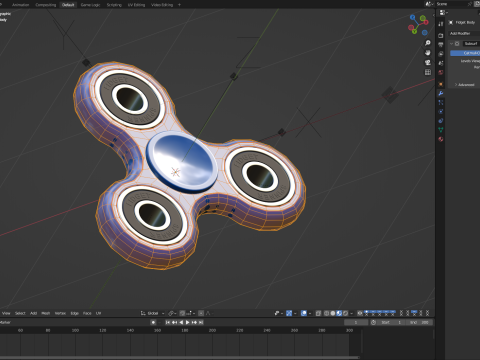Click the Subsurf modifier name field
480x360 pixels.
471,44
